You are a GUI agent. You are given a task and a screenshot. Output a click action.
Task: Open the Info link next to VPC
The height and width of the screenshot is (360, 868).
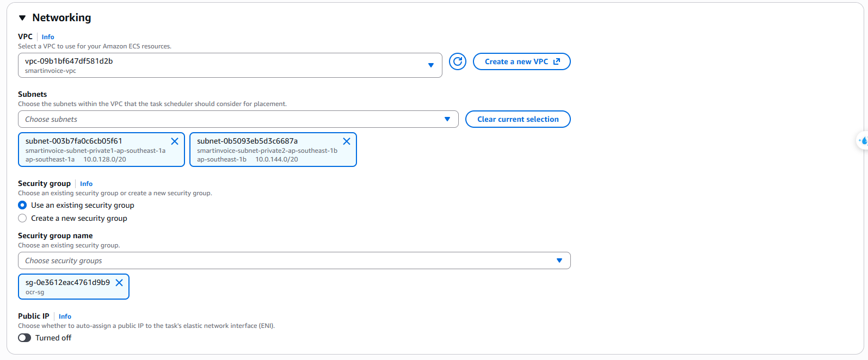pos(48,37)
